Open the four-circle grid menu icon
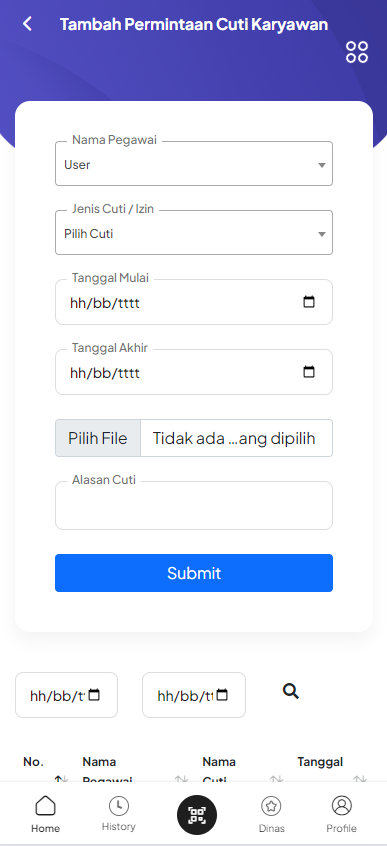This screenshot has width=387, height=846. [357, 52]
